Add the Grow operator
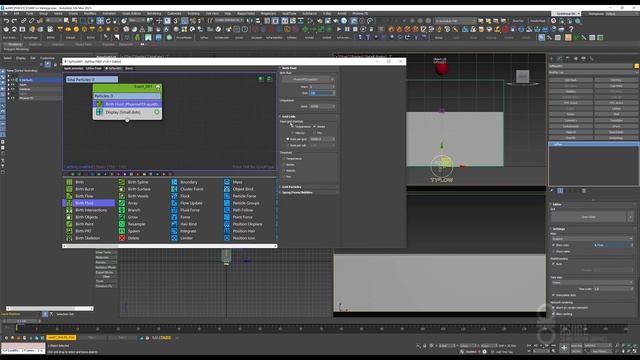 pos(133,217)
